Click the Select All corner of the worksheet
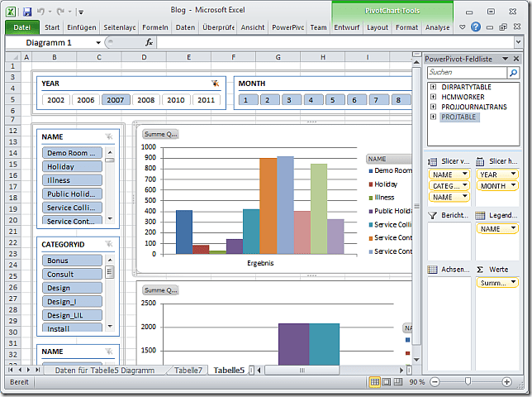This screenshot has width=532, height=397. [x=13, y=57]
